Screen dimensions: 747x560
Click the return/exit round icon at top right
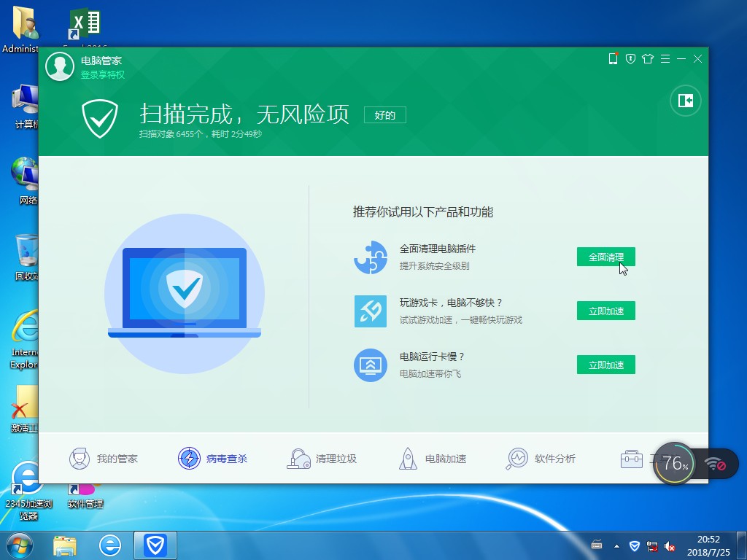pyautogui.click(x=686, y=101)
